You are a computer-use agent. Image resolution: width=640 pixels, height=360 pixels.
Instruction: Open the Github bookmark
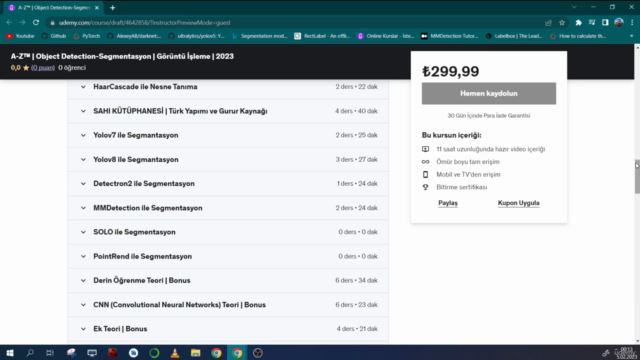click(53, 36)
